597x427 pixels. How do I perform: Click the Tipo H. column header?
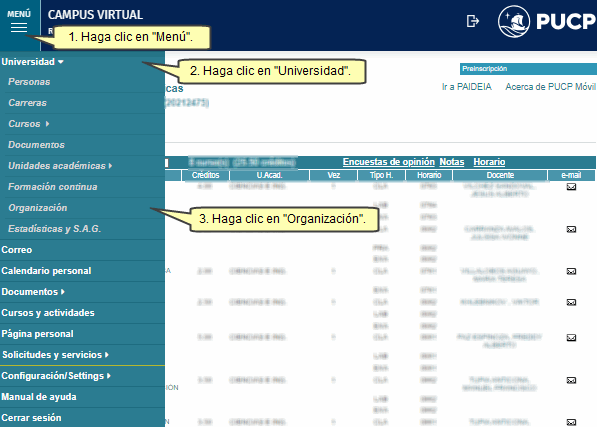(x=382, y=175)
